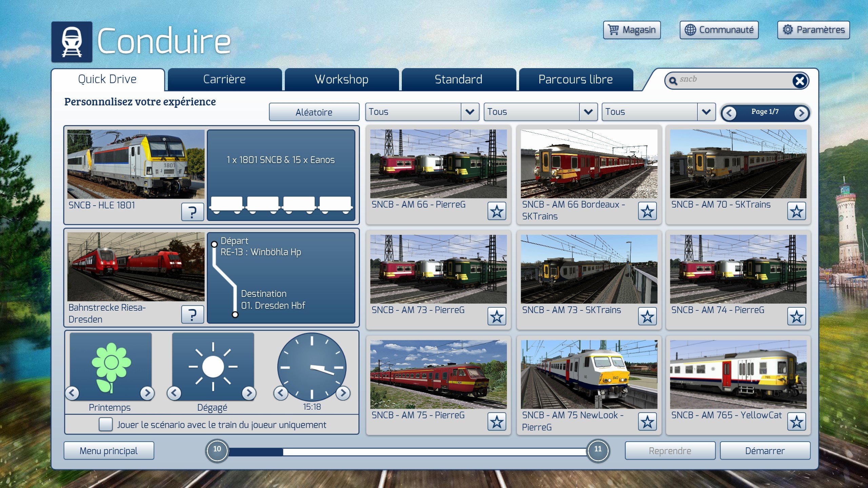Open the first 'Tous' filter dropdown
This screenshot has width=868, height=488.
(422, 112)
